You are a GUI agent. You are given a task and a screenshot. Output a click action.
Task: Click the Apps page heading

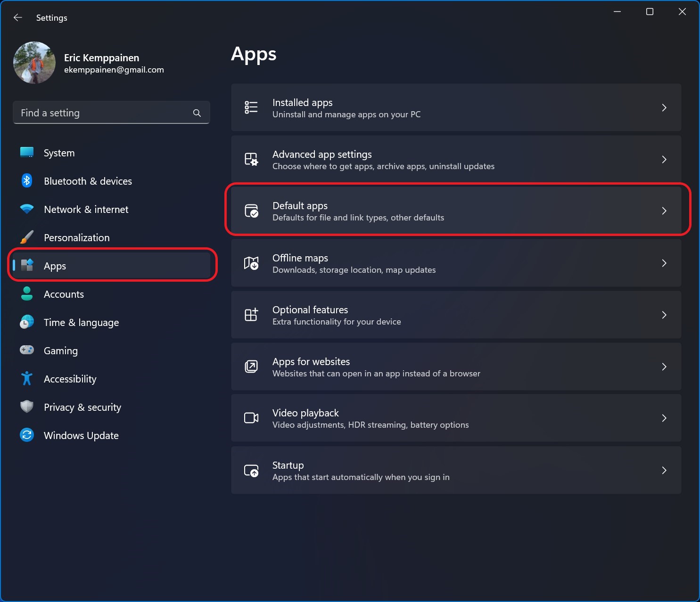[x=254, y=55]
